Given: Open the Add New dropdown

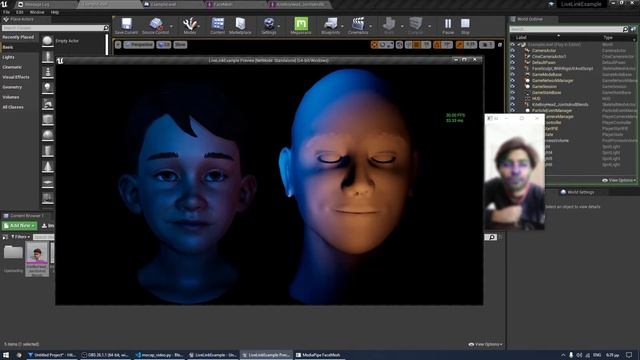Looking at the screenshot, I should 19,226.
